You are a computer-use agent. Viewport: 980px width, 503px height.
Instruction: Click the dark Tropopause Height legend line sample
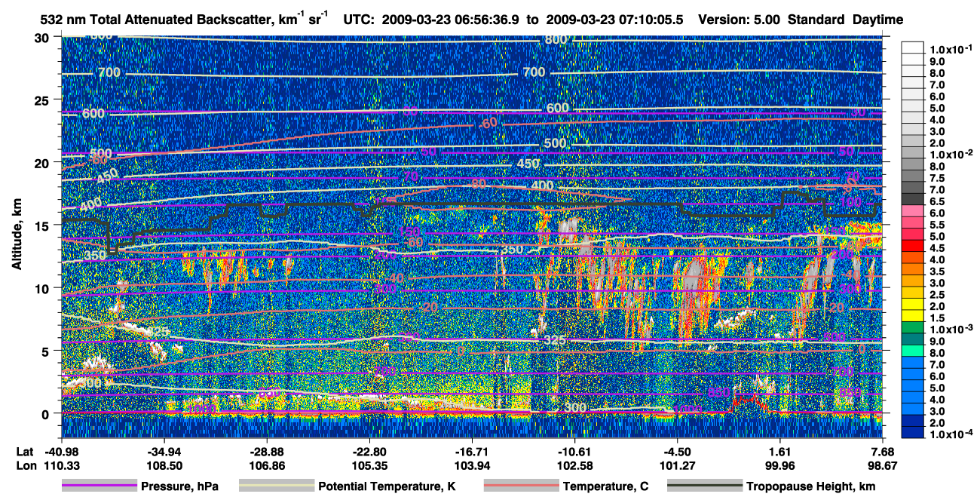(703, 486)
